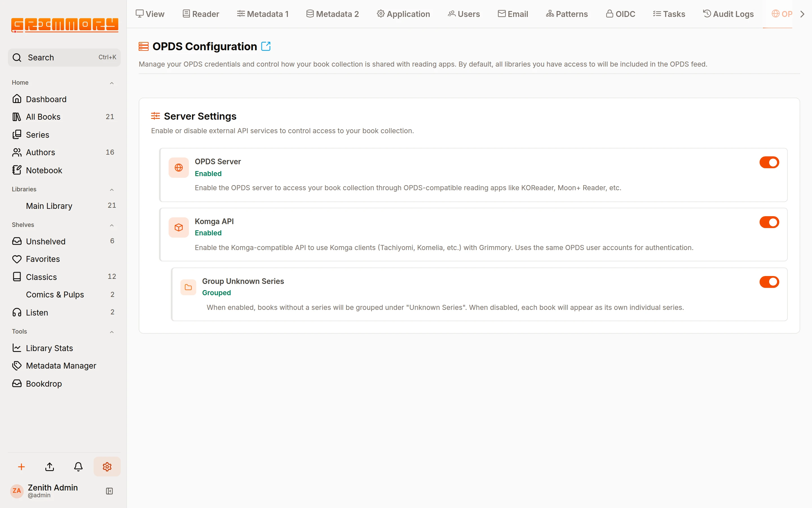Switch to the Application tab
Image resolution: width=812 pixels, height=508 pixels.
tap(403, 14)
